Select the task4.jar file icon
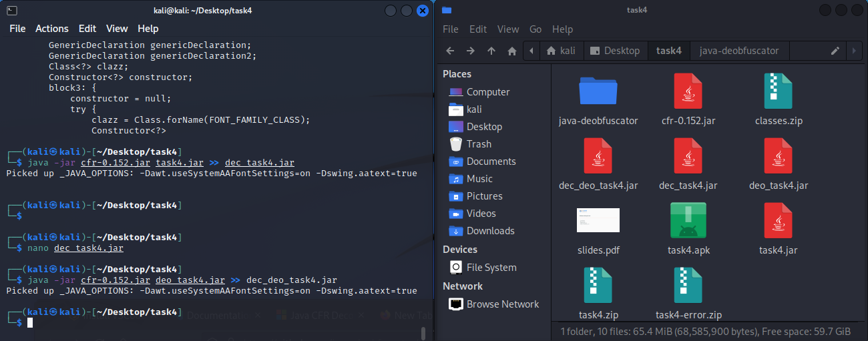The image size is (868, 341). click(x=779, y=220)
